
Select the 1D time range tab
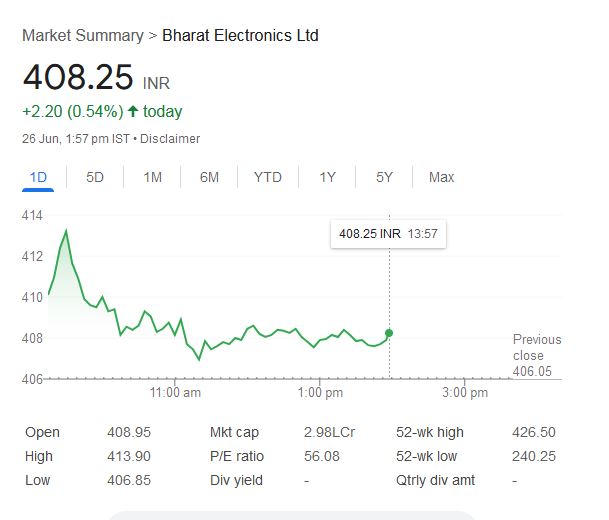coord(38,177)
